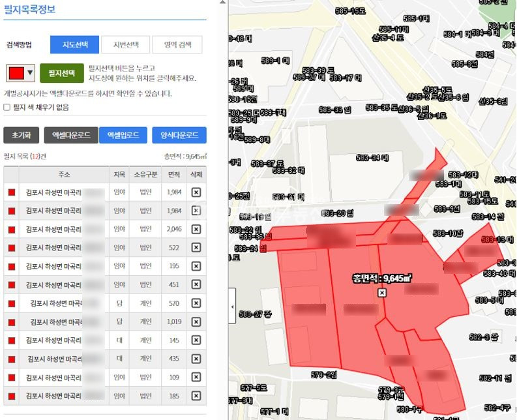Image resolution: width=517 pixels, height=420 pixels.
Task: Delete the 185 area parcel row
Action: [196, 396]
